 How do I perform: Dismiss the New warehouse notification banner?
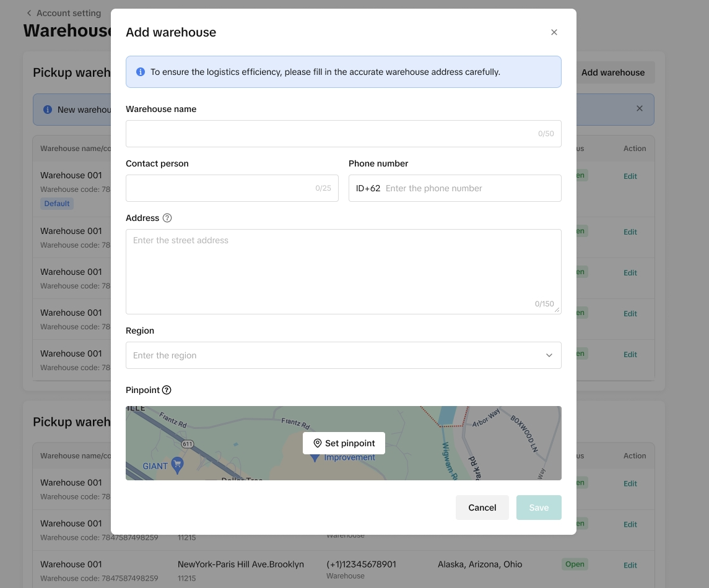(640, 109)
